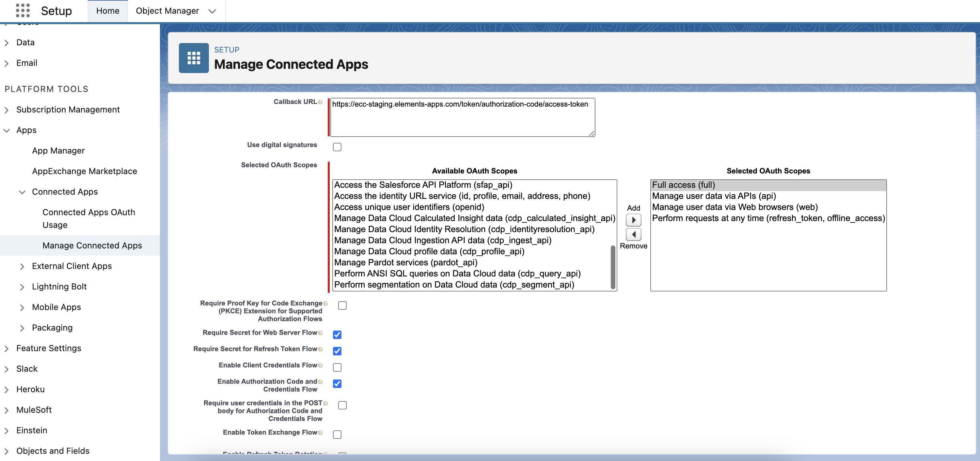The height and width of the screenshot is (461, 980).
Task: Collapse the Apps section in sidebar
Action: click(x=7, y=130)
